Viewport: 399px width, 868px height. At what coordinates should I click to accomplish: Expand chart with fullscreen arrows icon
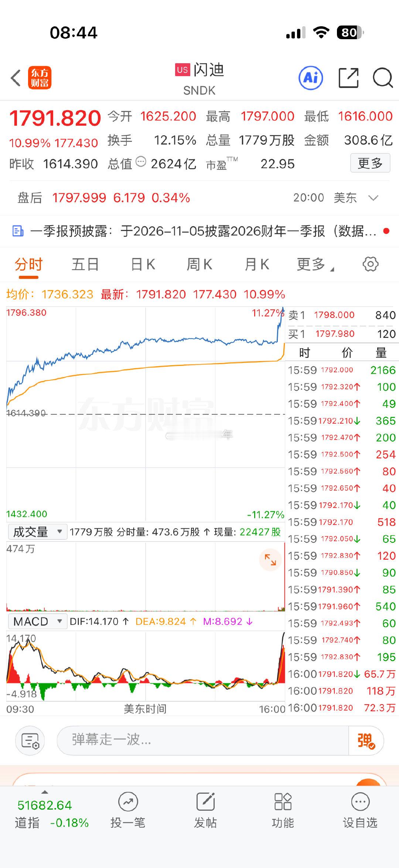point(270,560)
